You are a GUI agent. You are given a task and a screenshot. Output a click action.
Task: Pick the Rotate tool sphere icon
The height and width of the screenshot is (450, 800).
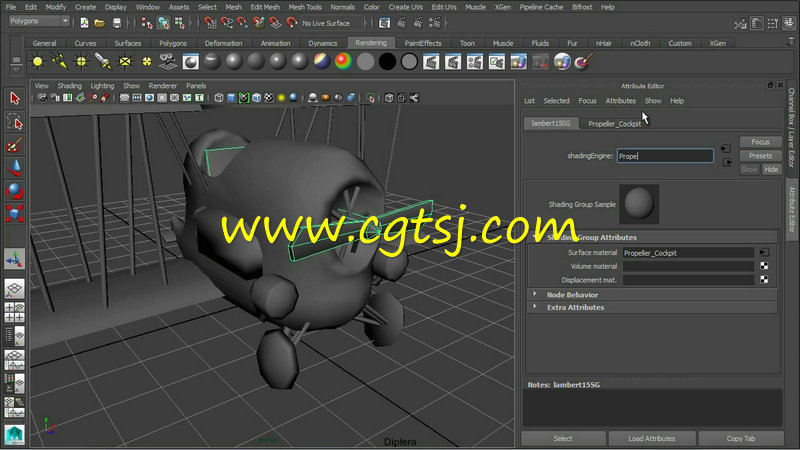click(x=14, y=190)
